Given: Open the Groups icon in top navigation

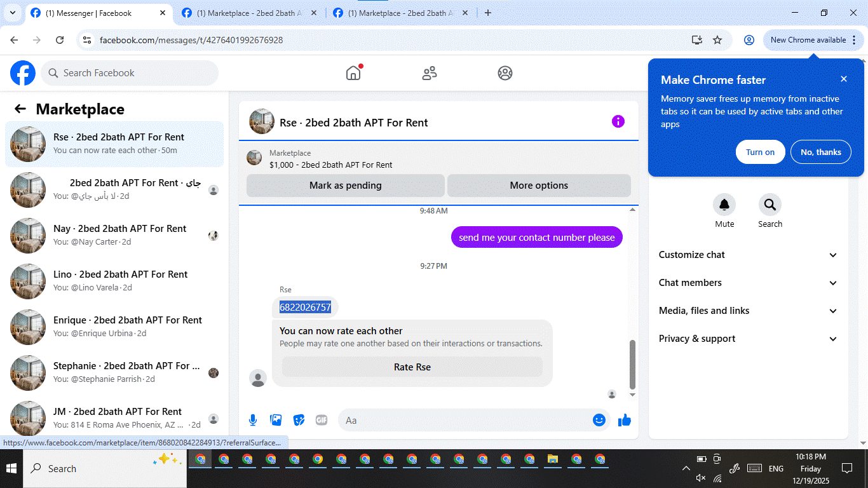Looking at the screenshot, I should [505, 73].
